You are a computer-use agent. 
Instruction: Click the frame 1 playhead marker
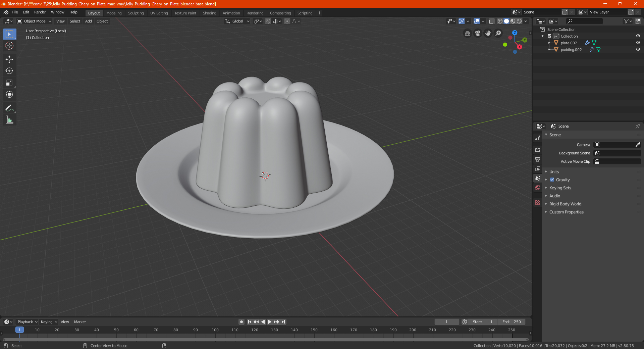tap(19, 330)
